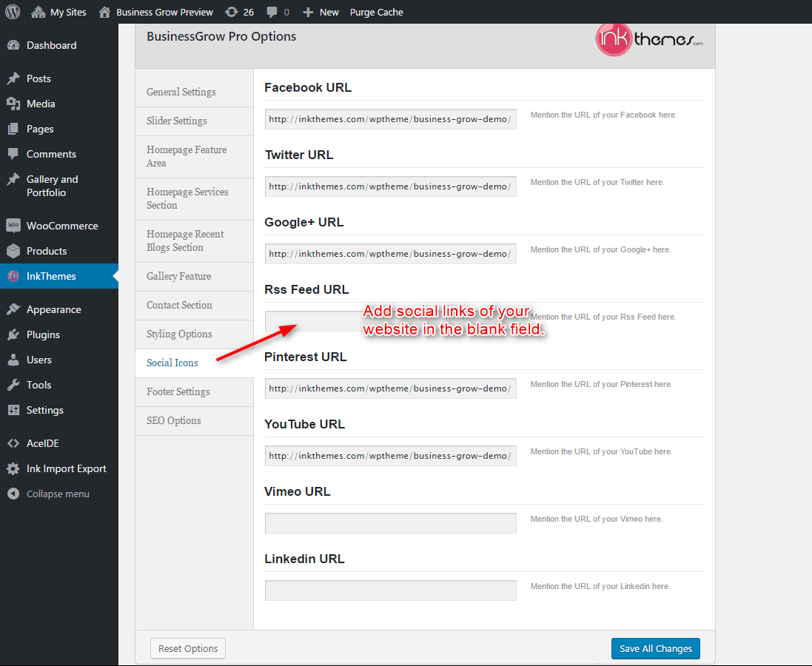Click 'Mention the URL of your Linkedin here.' text

[x=600, y=586]
